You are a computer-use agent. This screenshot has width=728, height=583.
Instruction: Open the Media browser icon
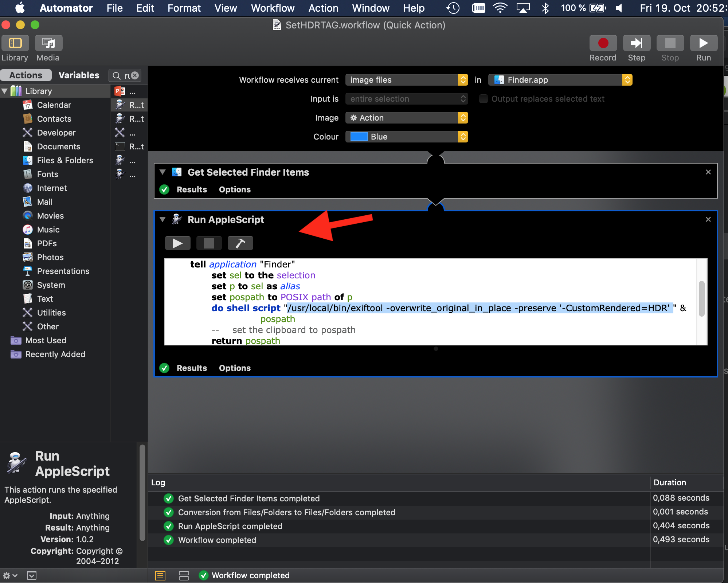(x=48, y=44)
